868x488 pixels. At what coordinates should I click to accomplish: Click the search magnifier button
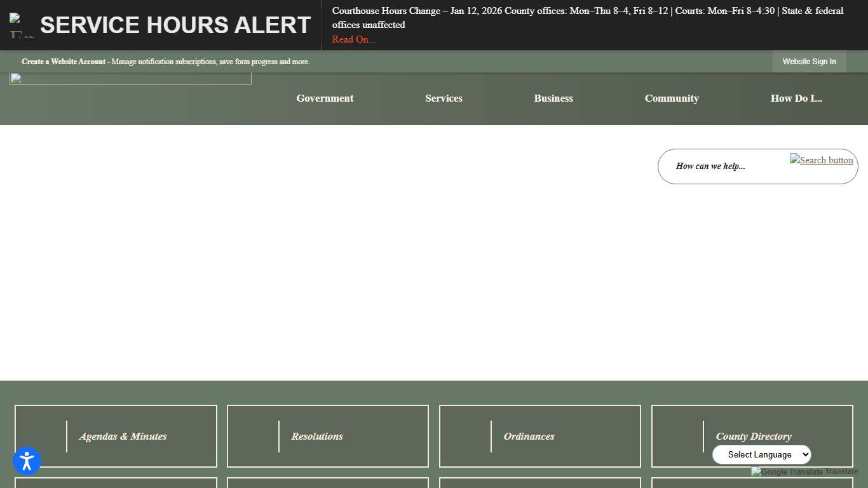coord(821,160)
